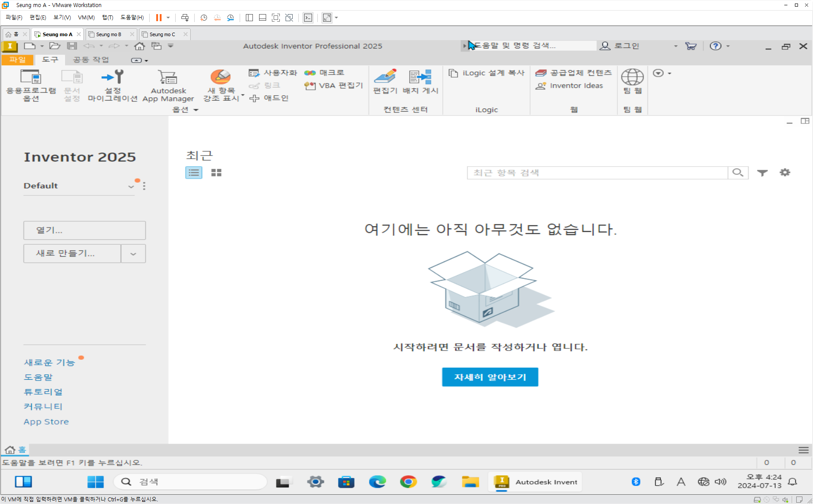Open the Windows Start button
The width and height of the screenshot is (813, 504).
[x=95, y=482]
